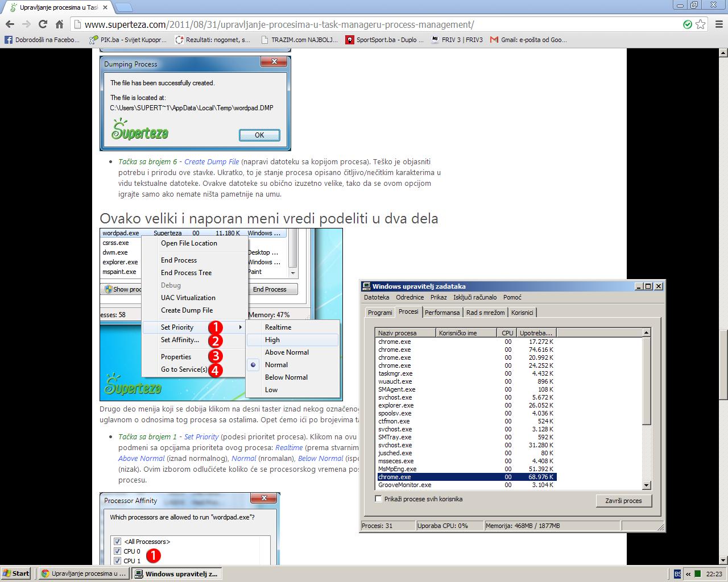Viewport: 728px width, 582px height.
Task: Click the process list scroll-up arrow
Action: pos(646,332)
